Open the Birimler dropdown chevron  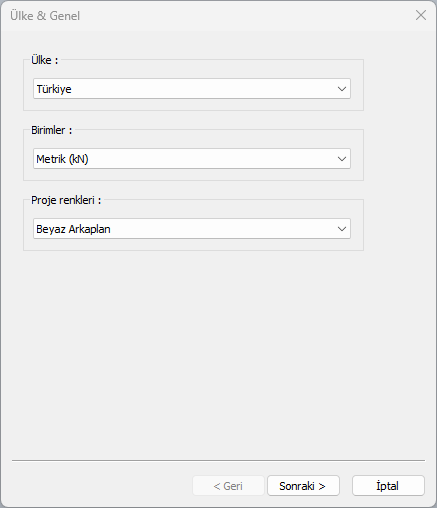click(x=342, y=159)
